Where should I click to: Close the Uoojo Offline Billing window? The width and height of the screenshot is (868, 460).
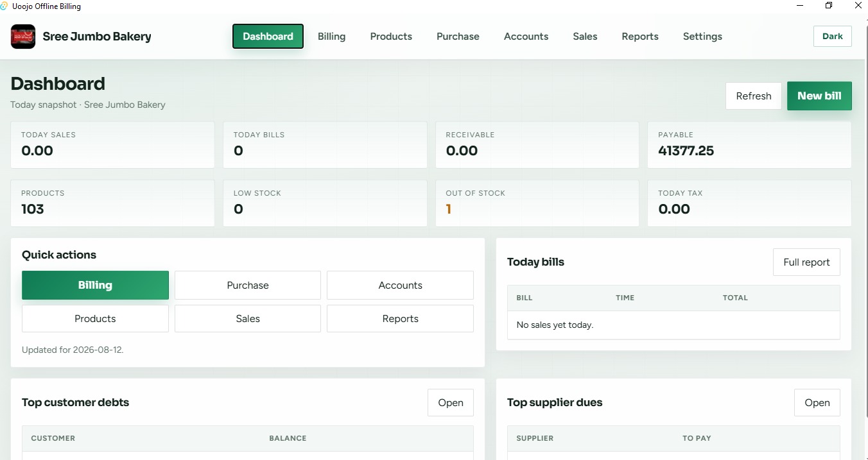pos(858,6)
